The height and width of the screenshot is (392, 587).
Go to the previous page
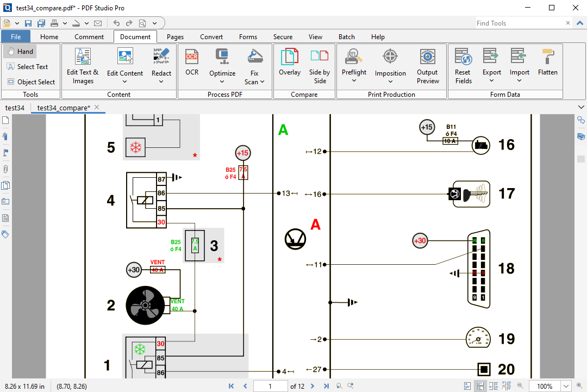pyautogui.click(x=245, y=386)
